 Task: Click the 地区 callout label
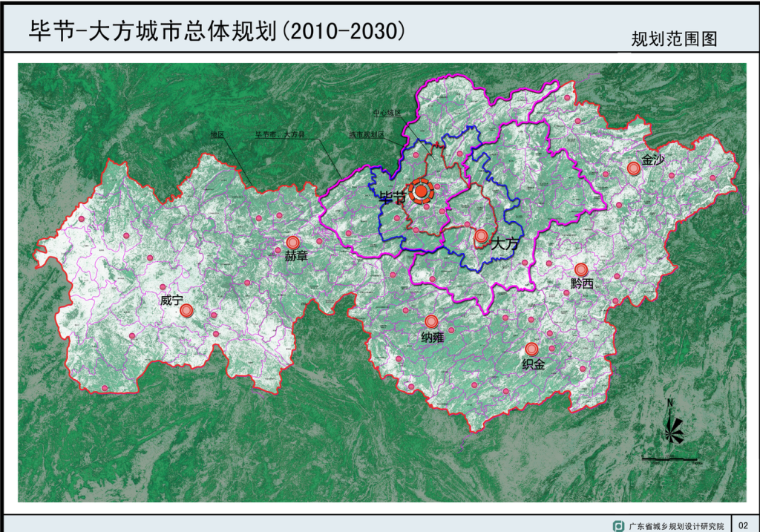pos(217,135)
